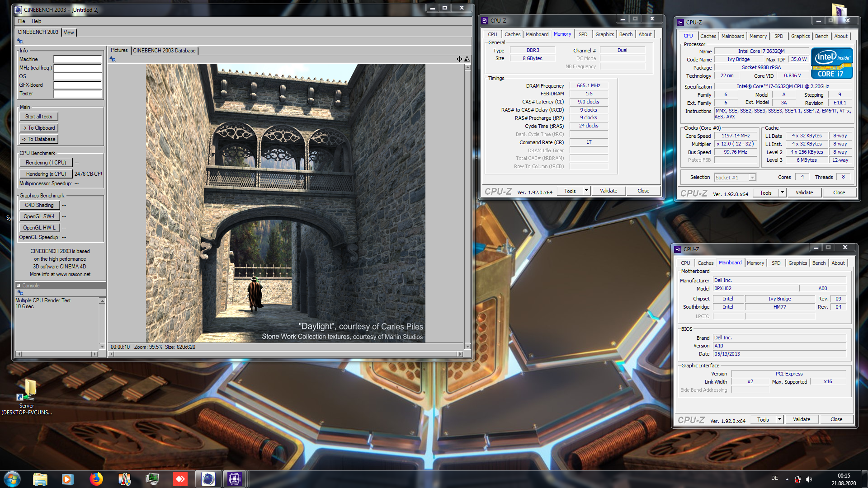Click the volume speaker icon in the system tray
The image size is (868, 488).
click(x=809, y=479)
